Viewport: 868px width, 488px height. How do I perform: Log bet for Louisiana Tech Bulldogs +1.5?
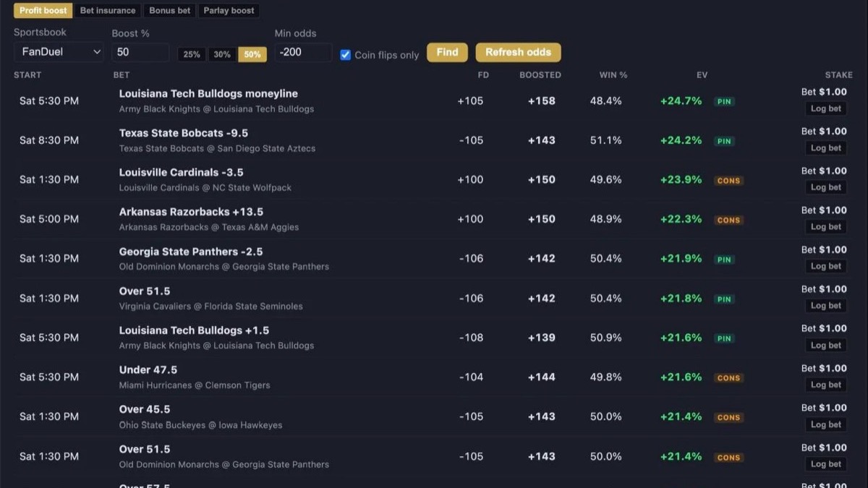825,345
